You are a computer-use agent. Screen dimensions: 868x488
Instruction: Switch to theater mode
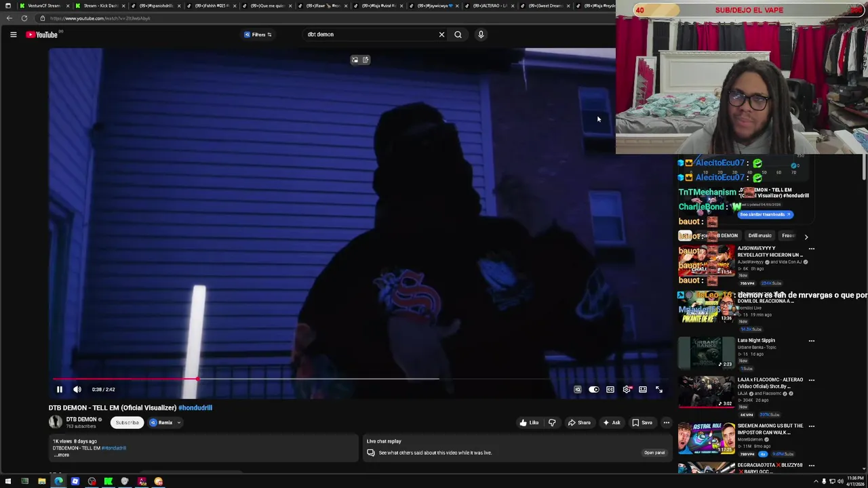pyautogui.click(x=643, y=390)
